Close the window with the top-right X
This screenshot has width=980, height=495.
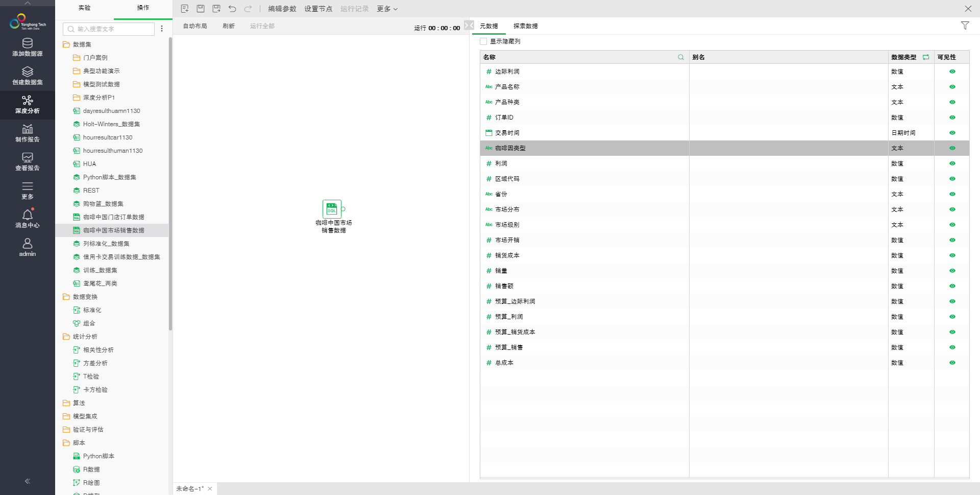click(x=968, y=9)
